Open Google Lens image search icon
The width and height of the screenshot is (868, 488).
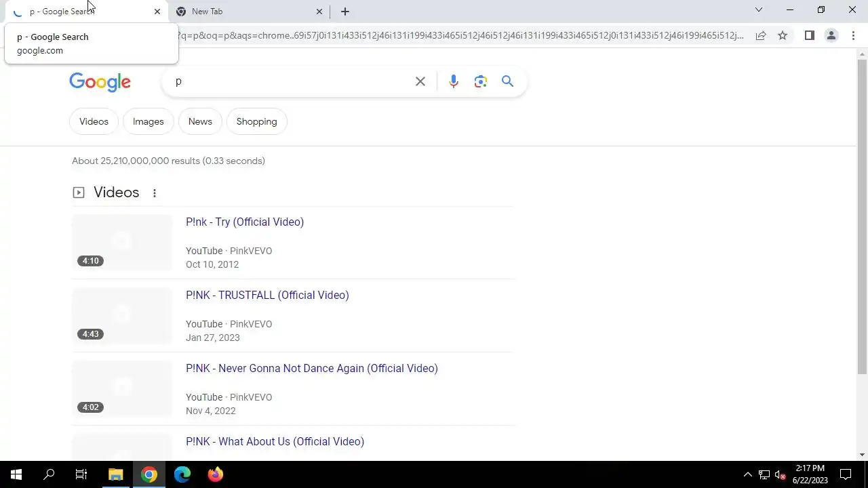(481, 81)
